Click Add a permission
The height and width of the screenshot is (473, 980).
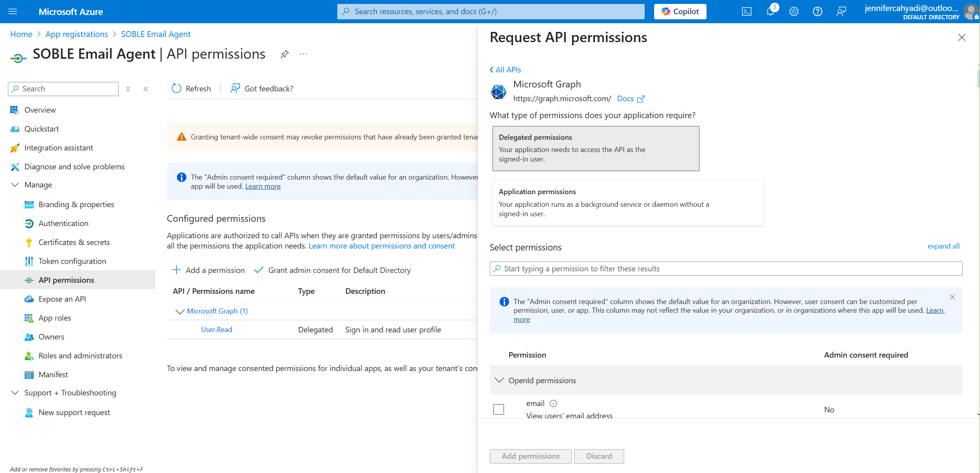208,270
